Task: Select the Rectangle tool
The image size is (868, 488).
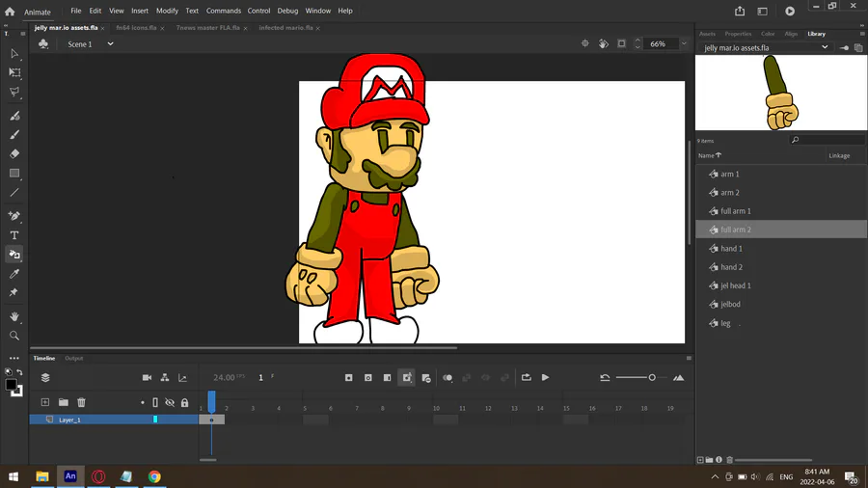Action: [14, 174]
